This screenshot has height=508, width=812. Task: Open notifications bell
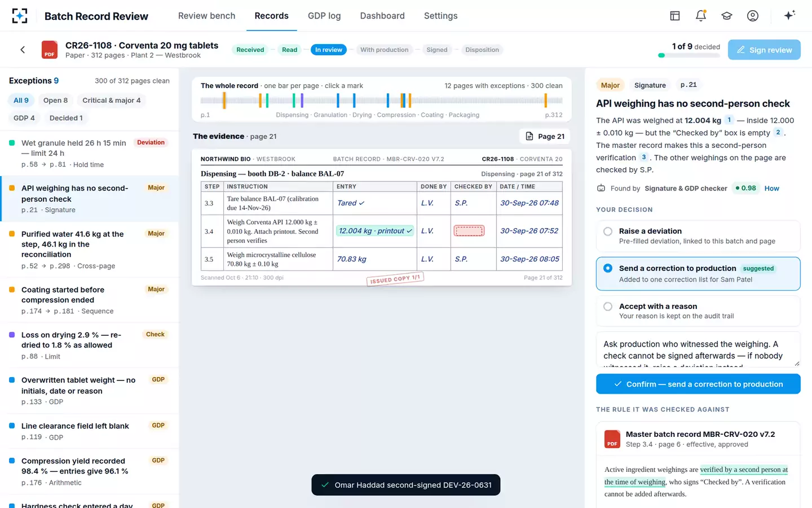pos(701,16)
